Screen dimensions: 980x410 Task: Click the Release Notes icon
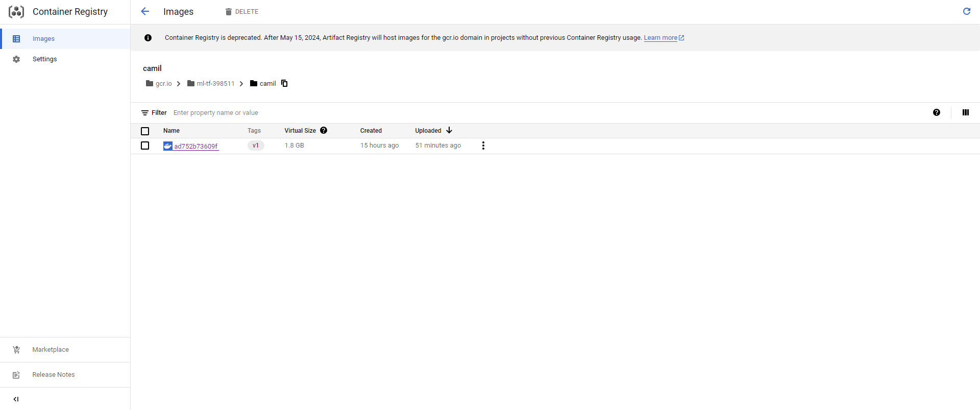tap(16, 375)
